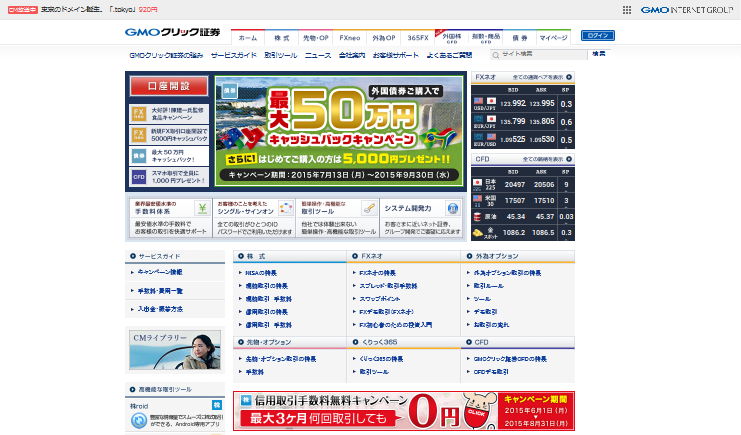Click the USD/JPY flag icons

coord(485,101)
